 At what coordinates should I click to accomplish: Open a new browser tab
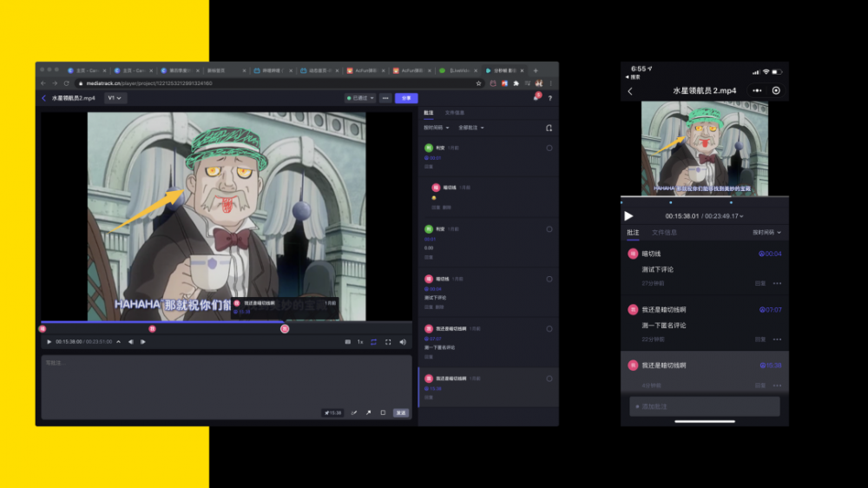point(536,71)
